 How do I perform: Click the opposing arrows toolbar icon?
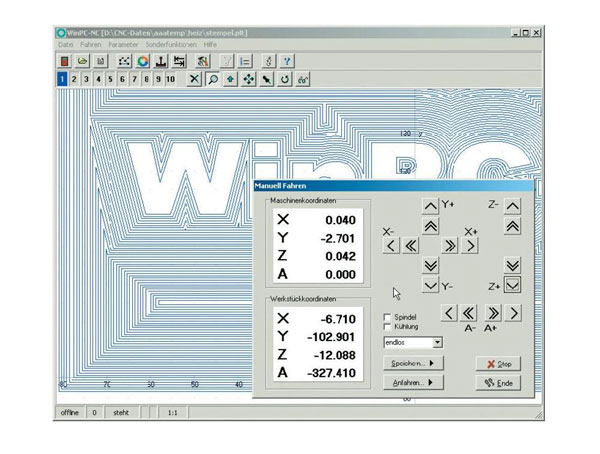(179, 61)
